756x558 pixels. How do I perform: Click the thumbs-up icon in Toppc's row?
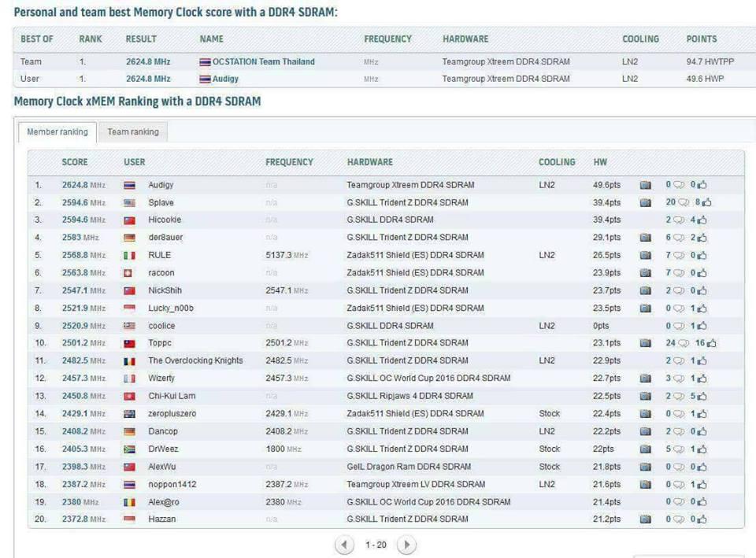point(710,343)
